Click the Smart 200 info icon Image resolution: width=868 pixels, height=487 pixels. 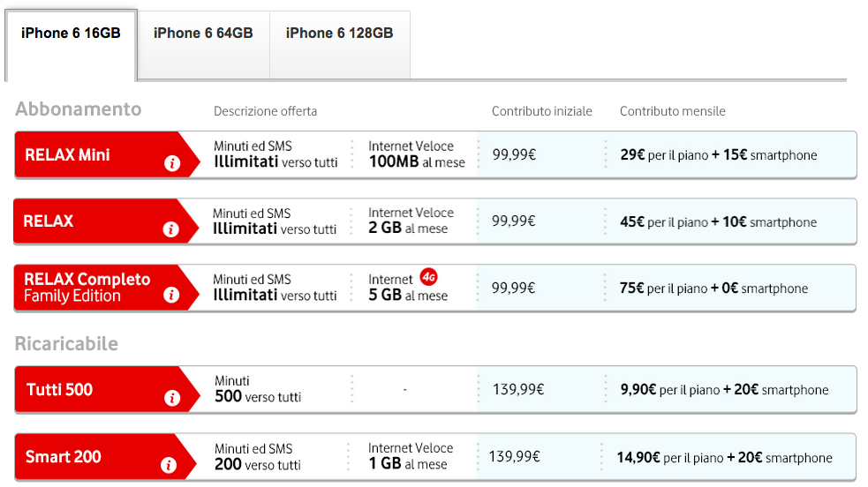click(169, 465)
